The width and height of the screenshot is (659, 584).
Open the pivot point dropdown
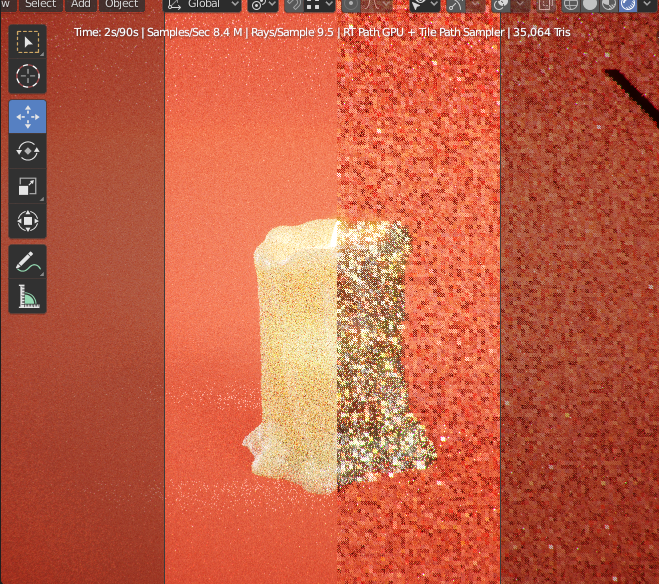click(264, 4)
